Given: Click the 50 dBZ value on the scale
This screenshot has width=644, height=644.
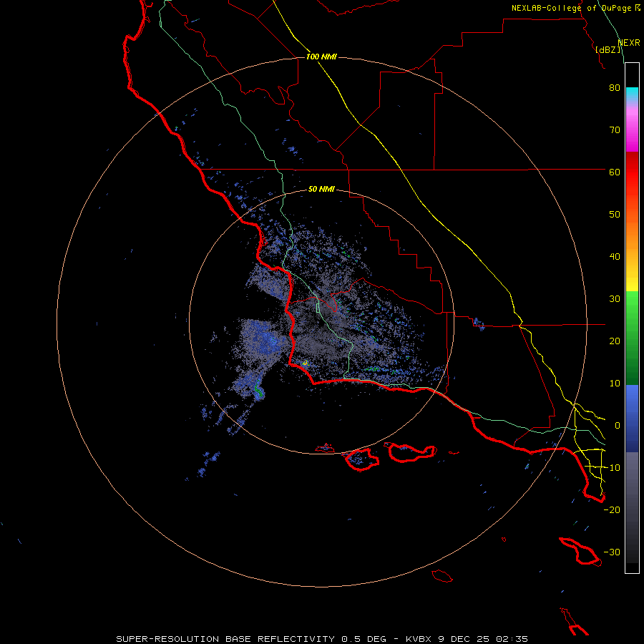Looking at the screenshot, I should click(x=615, y=215).
